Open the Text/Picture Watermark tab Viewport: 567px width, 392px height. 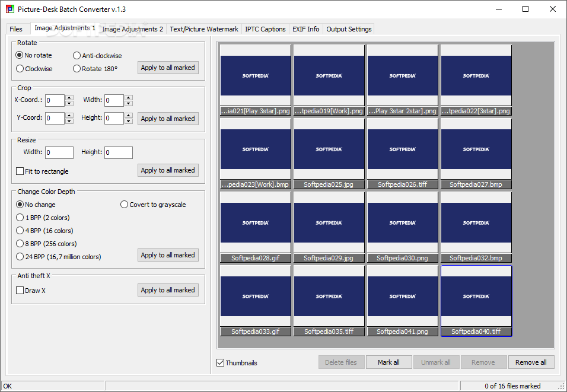[x=204, y=29]
